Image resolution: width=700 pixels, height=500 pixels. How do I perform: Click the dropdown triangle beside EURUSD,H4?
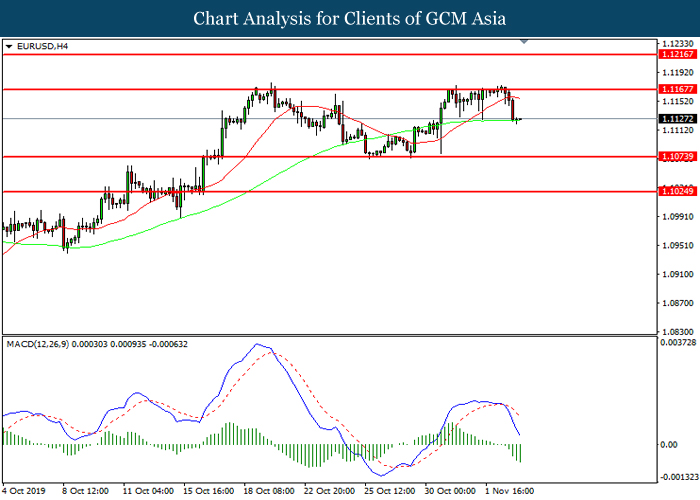[x=9, y=46]
